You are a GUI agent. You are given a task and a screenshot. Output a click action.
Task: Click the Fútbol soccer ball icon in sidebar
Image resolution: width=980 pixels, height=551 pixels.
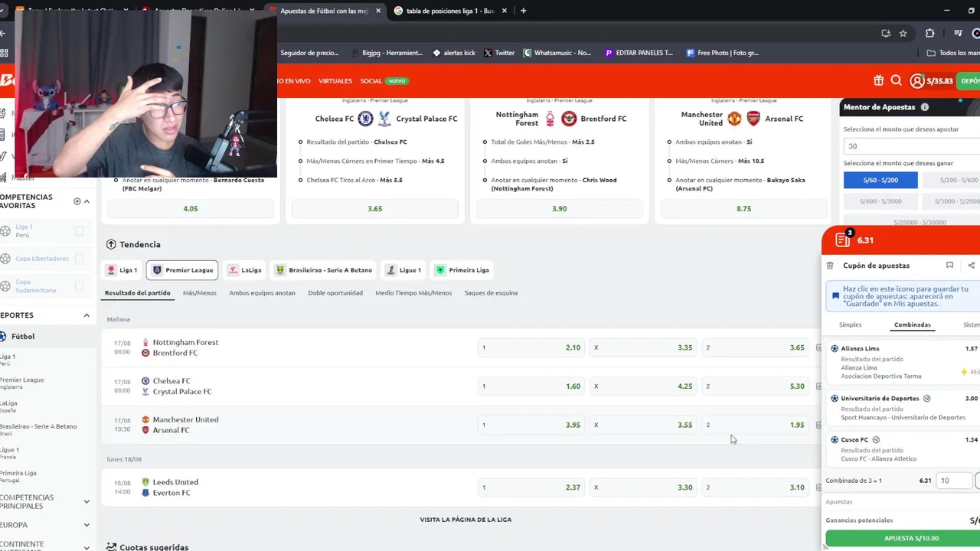click(3, 336)
